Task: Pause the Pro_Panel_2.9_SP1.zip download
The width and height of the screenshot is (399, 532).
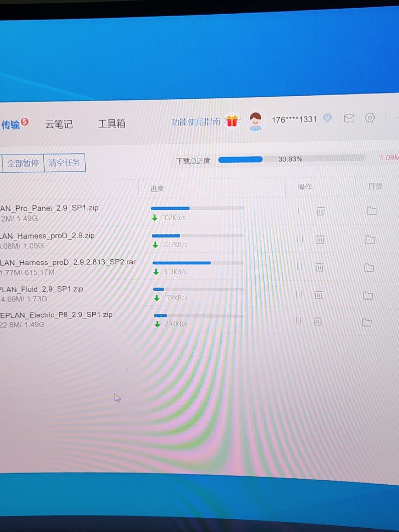Action: [x=301, y=211]
